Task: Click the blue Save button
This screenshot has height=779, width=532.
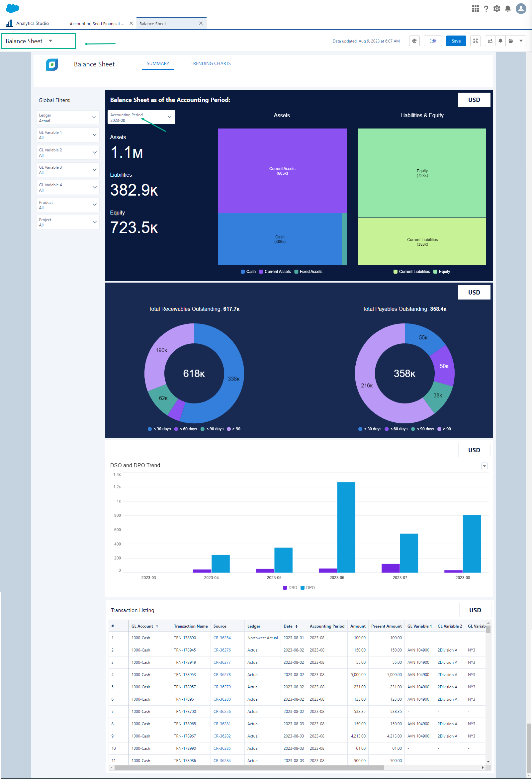Action: [x=456, y=41]
